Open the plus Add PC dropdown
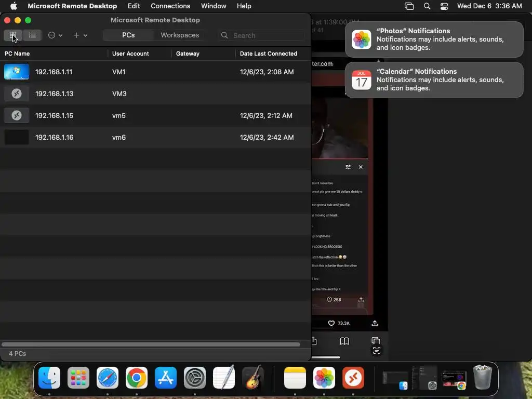Viewport: 532px width, 399px height. pos(81,35)
